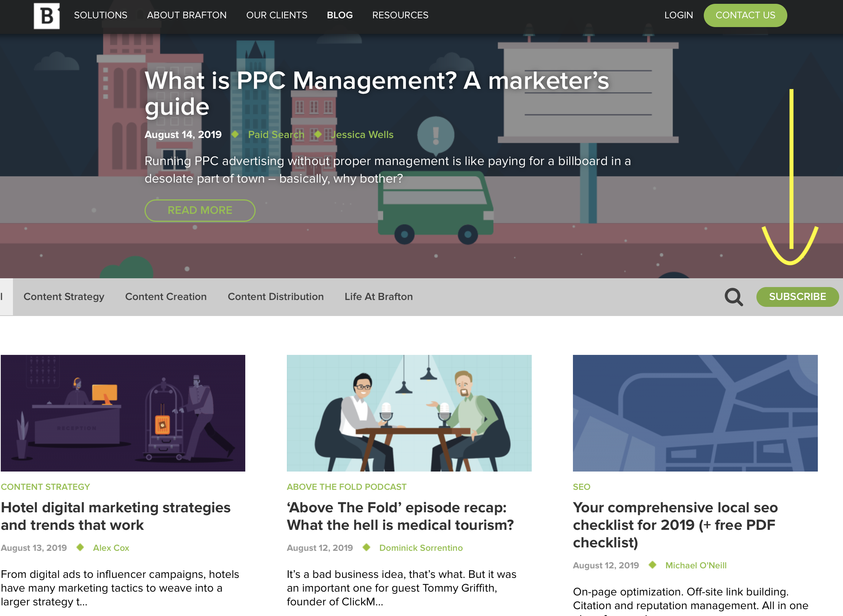Open the Solutions menu
Image resolution: width=843 pixels, height=616 pixels.
(101, 15)
